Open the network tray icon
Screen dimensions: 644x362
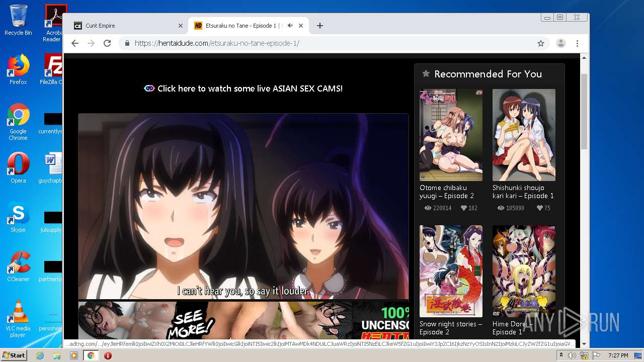tap(585, 355)
